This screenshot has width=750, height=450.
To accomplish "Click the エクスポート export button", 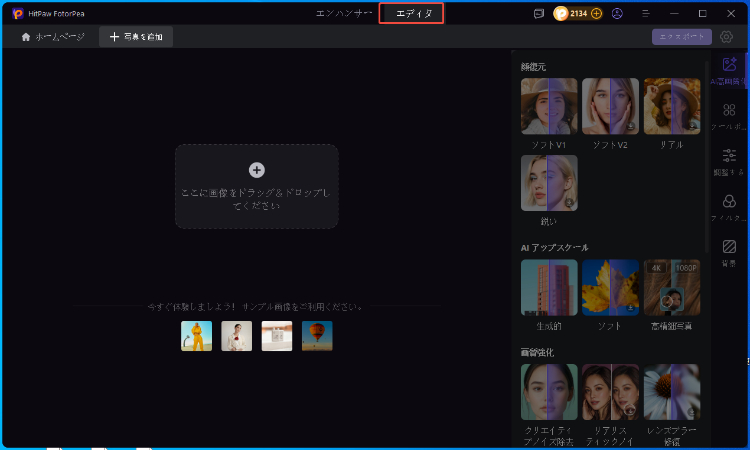I will click(682, 37).
